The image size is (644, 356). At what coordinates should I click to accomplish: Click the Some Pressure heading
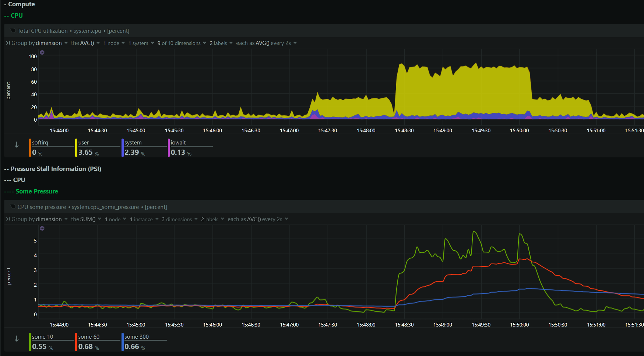point(31,191)
